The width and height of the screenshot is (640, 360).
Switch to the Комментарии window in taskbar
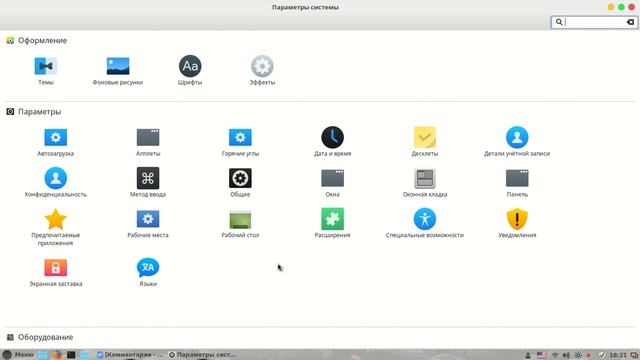pos(130,355)
